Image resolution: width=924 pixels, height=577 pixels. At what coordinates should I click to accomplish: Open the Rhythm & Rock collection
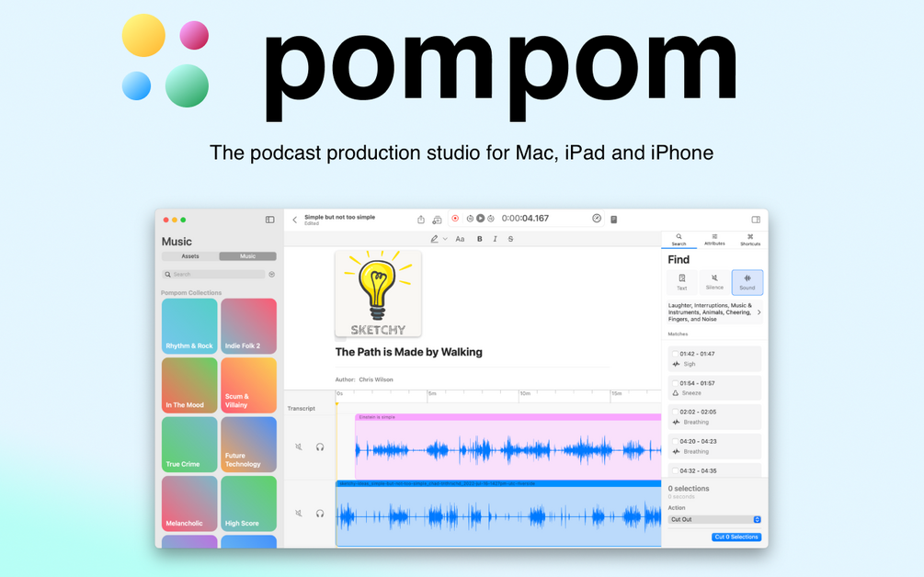(189, 326)
